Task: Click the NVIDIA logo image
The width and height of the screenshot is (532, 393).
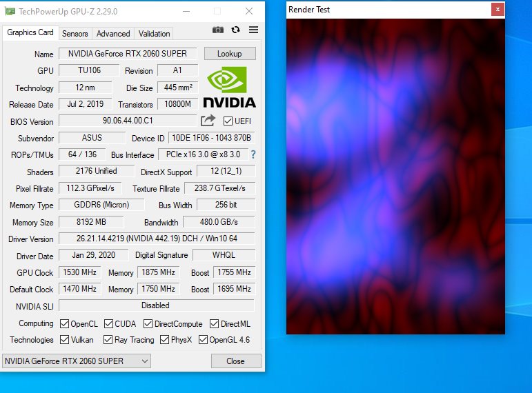Action: [230, 88]
